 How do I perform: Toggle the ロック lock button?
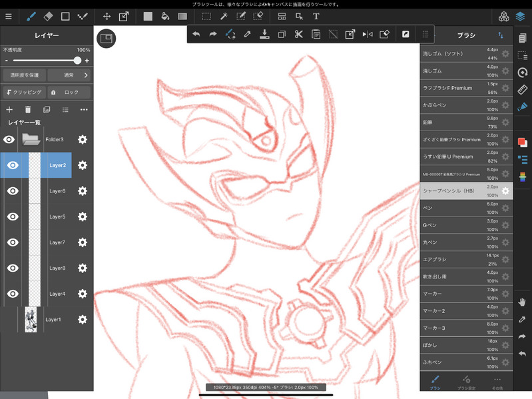69,93
